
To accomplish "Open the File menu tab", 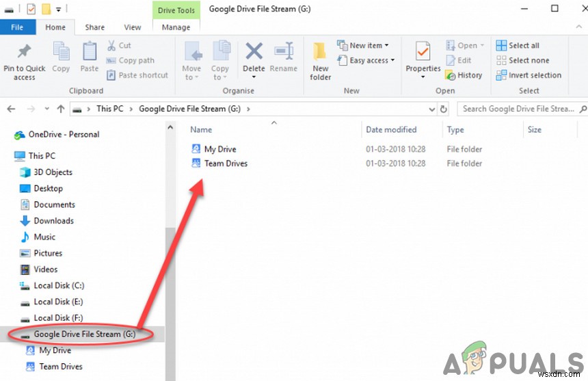I will [17, 27].
